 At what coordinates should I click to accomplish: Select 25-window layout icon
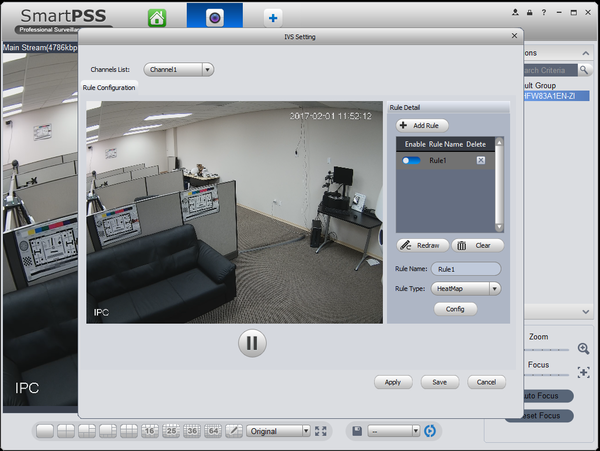point(171,431)
